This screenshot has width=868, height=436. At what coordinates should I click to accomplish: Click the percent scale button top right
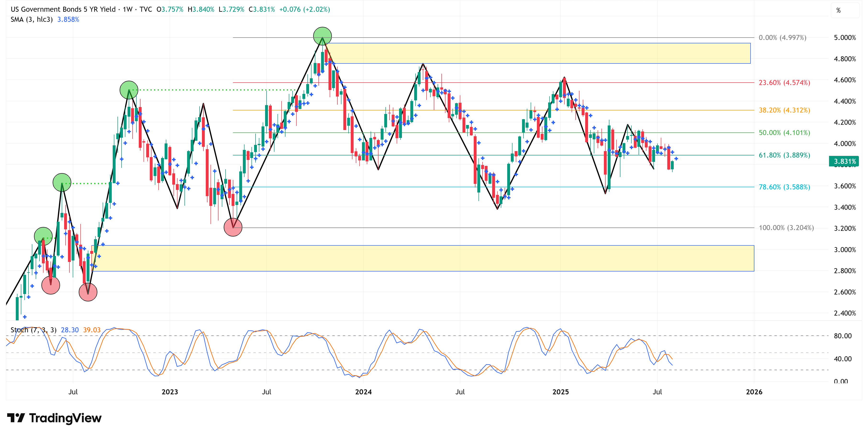click(x=838, y=11)
